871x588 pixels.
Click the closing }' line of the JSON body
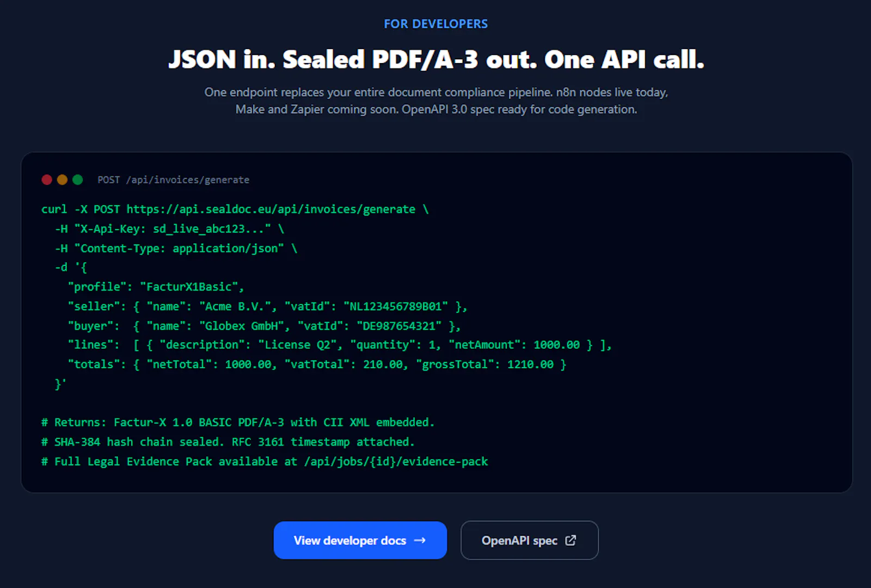click(60, 384)
